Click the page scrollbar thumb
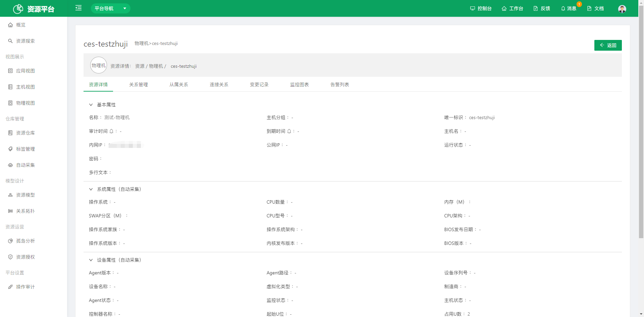This screenshot has width=644, height=317. coord(641,121)
